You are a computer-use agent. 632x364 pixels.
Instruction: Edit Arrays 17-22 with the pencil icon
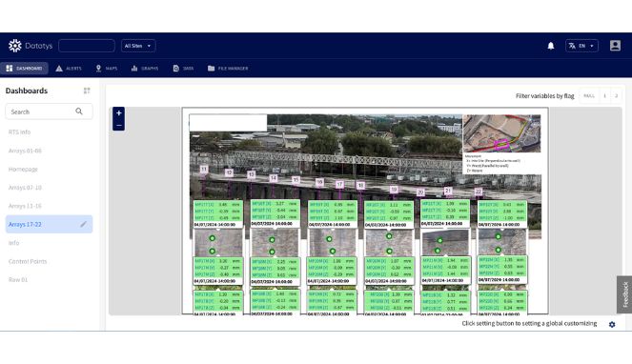coord(83,224)
